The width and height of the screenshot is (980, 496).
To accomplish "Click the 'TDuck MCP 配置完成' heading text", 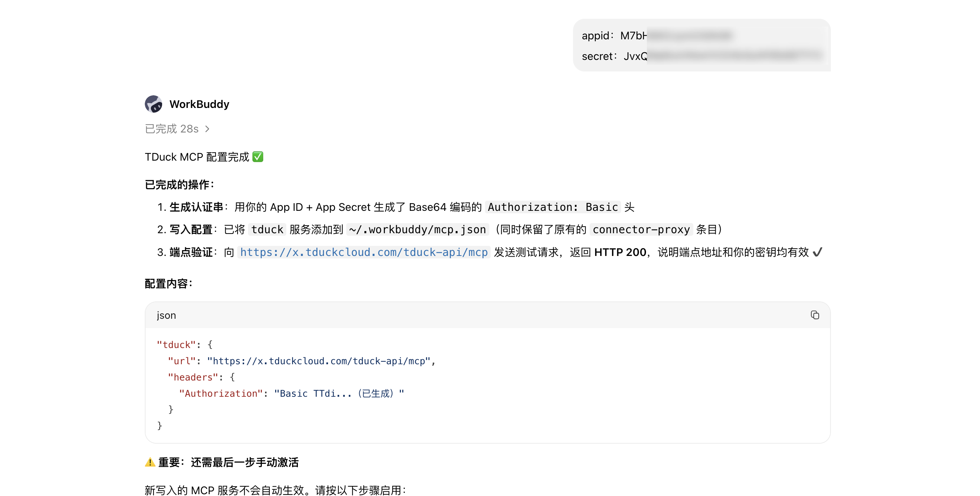I will pyautogui.click(x=197, y=157).
